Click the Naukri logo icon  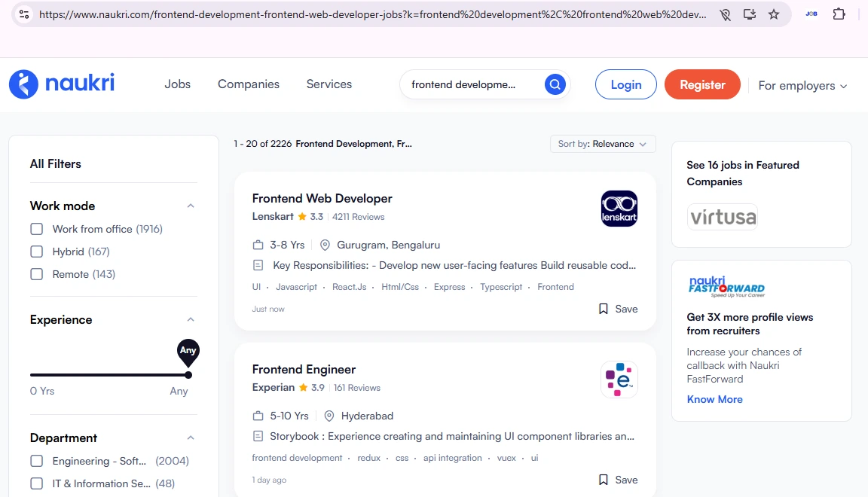click(x=23, y=84)
